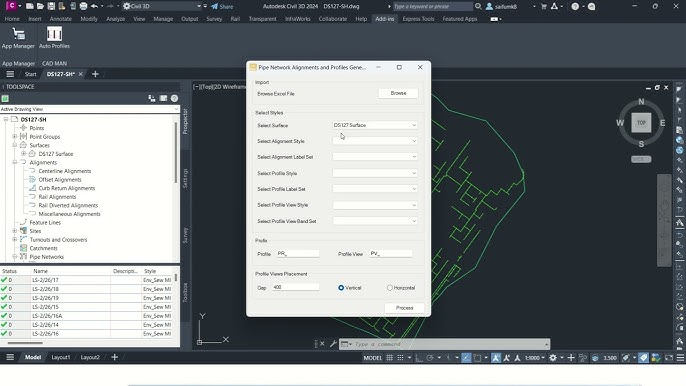Open the file tabs hamburger menu
The width and height of the screenshot is (686, 386).
coord(10,74)
